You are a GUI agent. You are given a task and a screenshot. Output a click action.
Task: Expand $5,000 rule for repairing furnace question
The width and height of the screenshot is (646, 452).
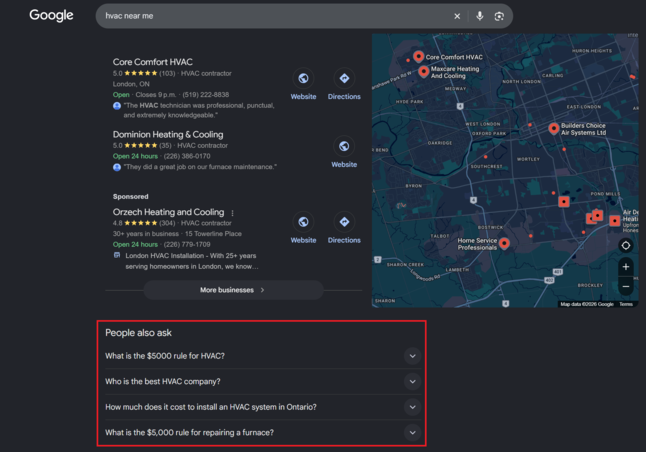click(x=263, y=433)
